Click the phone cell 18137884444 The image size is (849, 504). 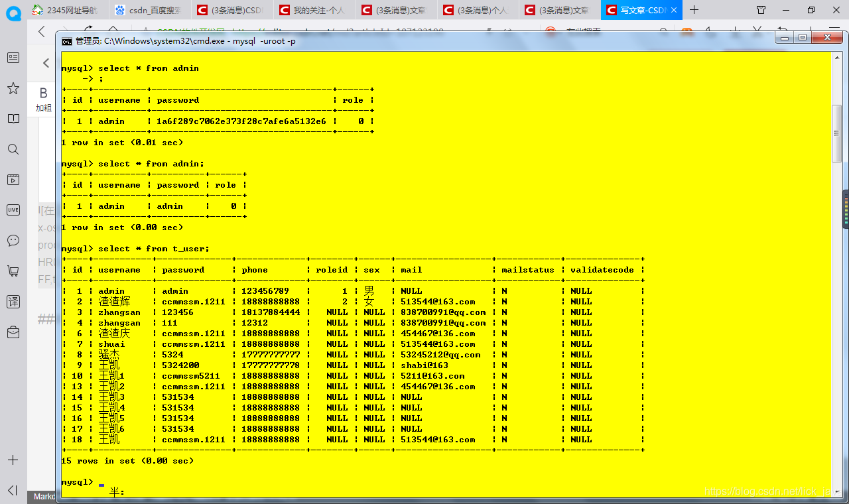[271, 312]
